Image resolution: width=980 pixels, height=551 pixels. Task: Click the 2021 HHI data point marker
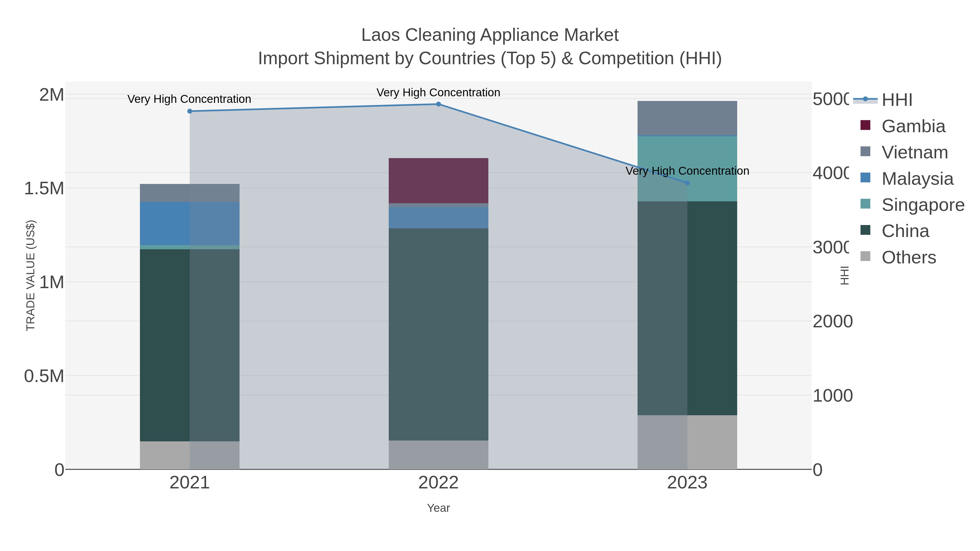point(190,111)
